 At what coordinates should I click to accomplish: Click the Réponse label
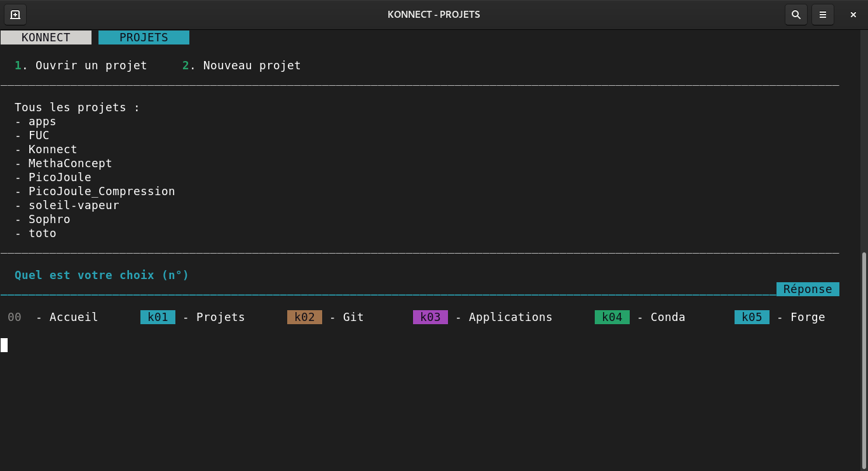pos(807,289)
